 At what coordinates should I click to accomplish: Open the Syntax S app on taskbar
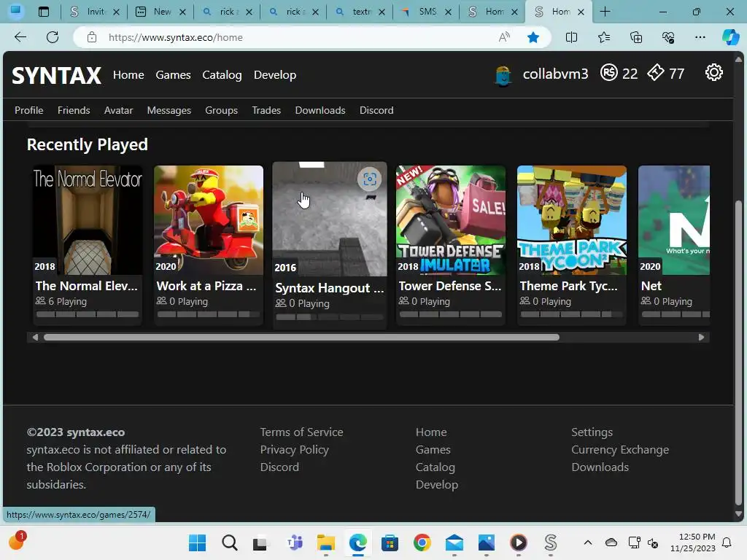[551, 542]
